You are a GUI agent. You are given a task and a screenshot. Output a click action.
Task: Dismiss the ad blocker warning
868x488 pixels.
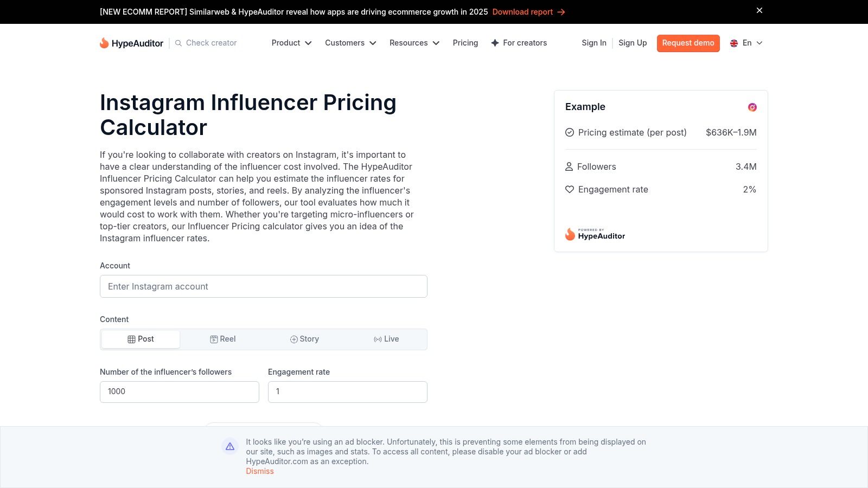click(x=260, y=471)
